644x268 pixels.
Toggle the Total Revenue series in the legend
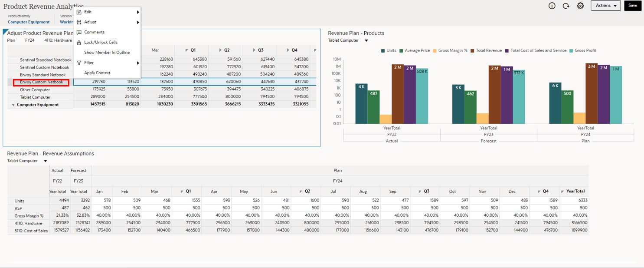coord(487,50)
